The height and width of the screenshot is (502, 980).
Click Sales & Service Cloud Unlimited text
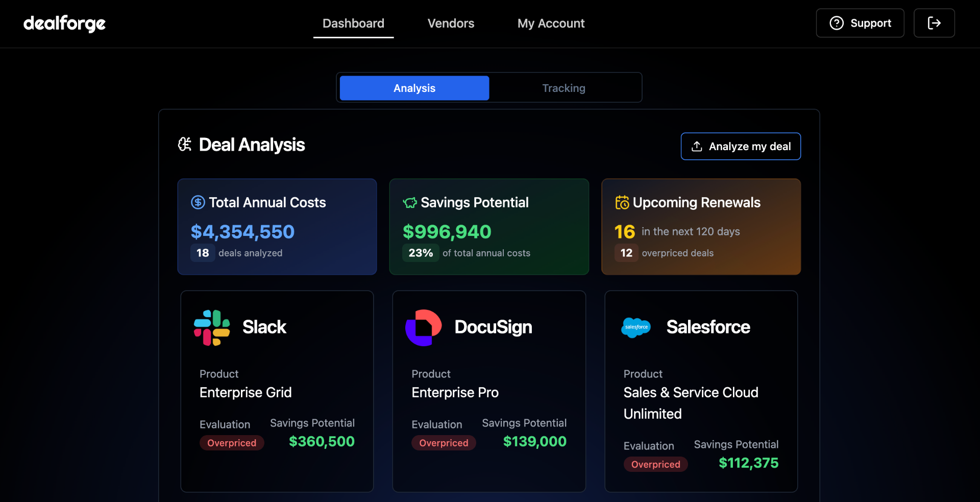pos(691,403)
